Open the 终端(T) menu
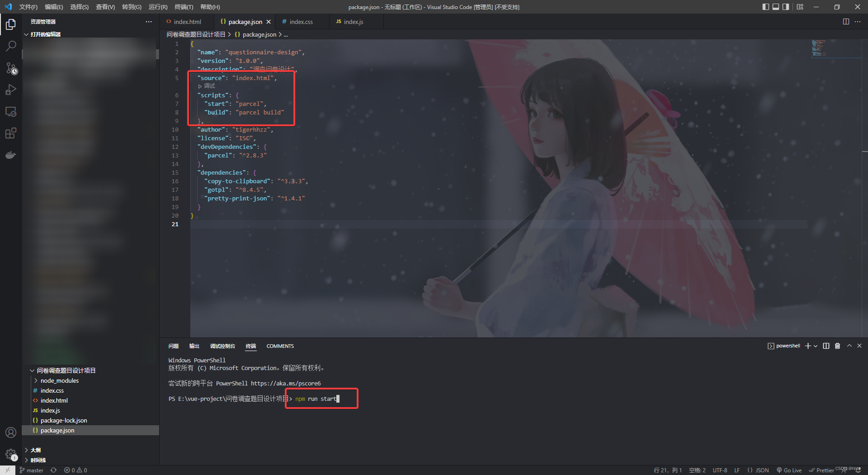The width and height of the screenshot is (868, 475). (x=184, y=7)
